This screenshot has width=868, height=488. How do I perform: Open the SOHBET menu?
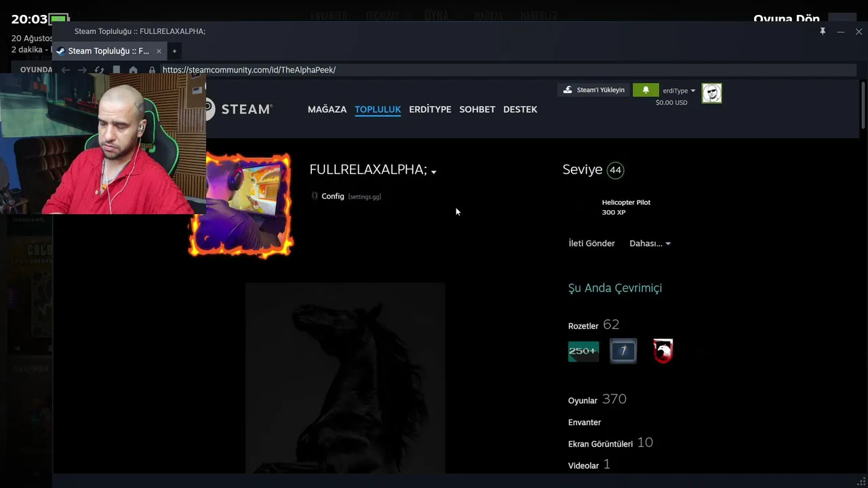point(477,109)
